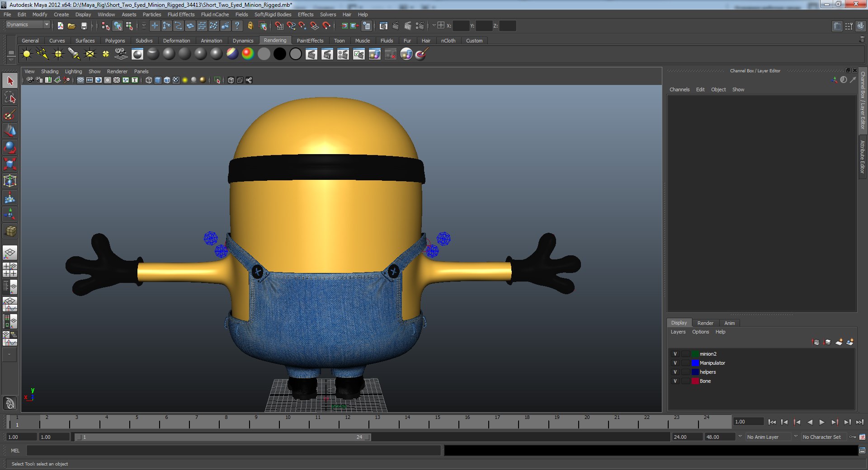868x470 pixels.
Task: Change color of Bone layer swatch
Action: click(695, 381)
